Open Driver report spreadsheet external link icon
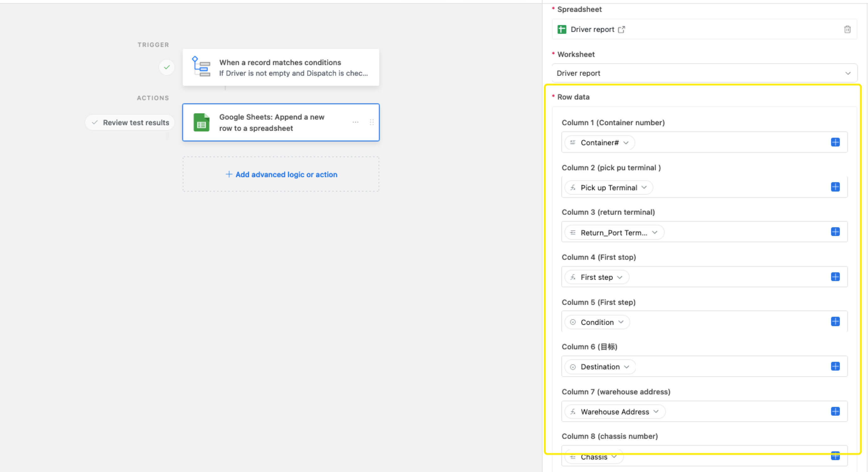Viewport: 868px width, 472px height. point(621,30)
